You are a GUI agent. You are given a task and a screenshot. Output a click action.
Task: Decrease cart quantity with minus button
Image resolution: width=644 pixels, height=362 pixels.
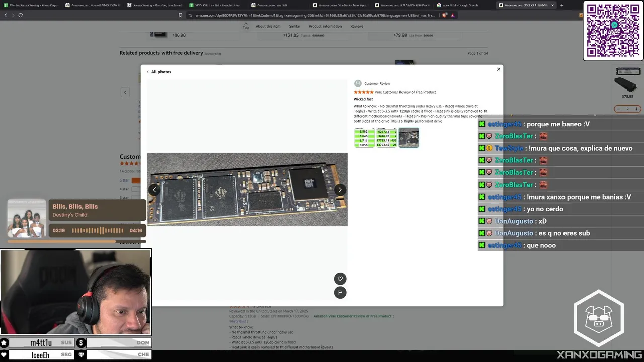click(618, 109)
